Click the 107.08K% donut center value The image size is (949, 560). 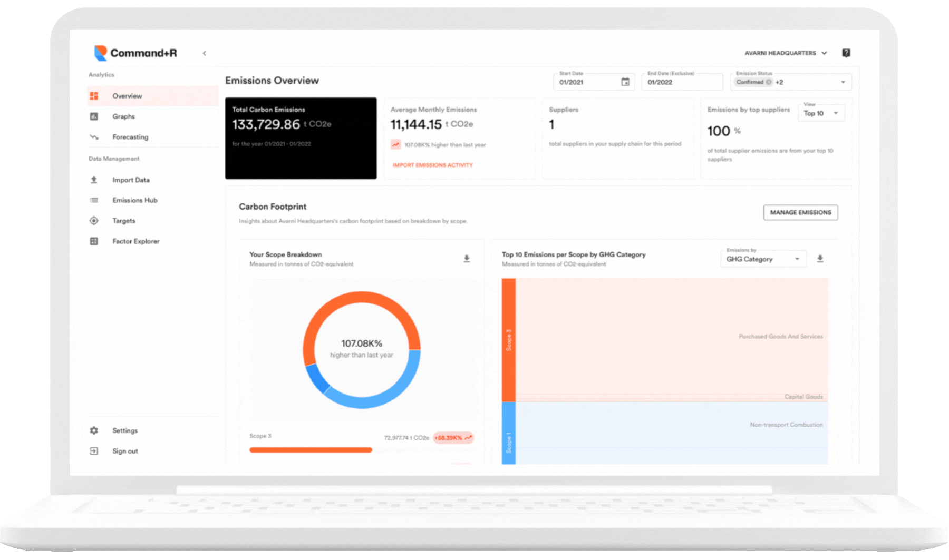click(x=362, y=343)
